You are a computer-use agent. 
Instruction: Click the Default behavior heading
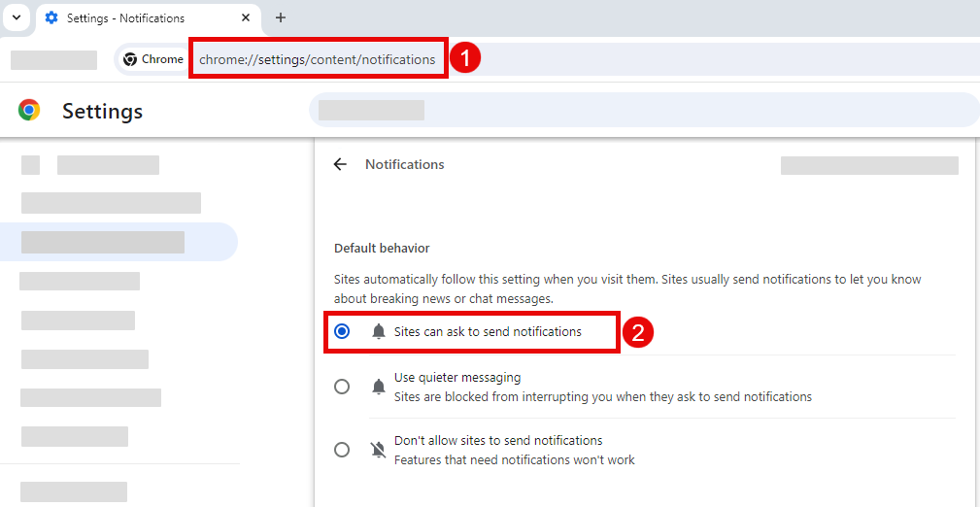[382, 249]
